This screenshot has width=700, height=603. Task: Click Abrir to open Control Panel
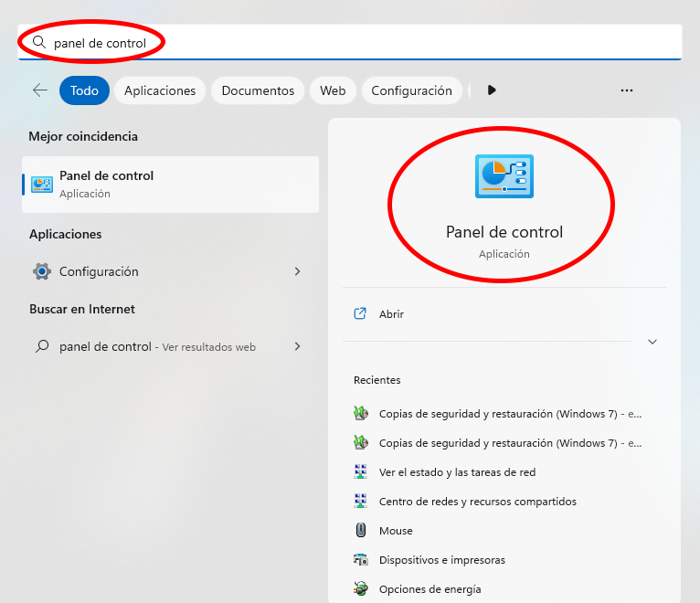[504, 313]
